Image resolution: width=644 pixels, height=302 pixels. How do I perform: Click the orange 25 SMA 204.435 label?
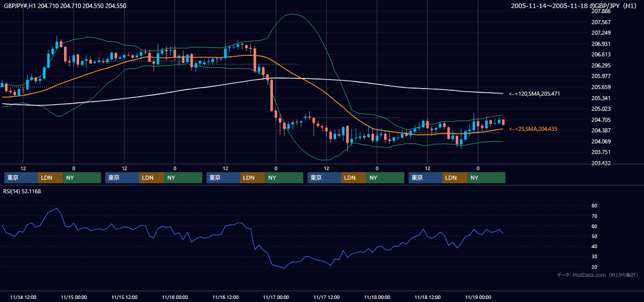pos(533,129)
